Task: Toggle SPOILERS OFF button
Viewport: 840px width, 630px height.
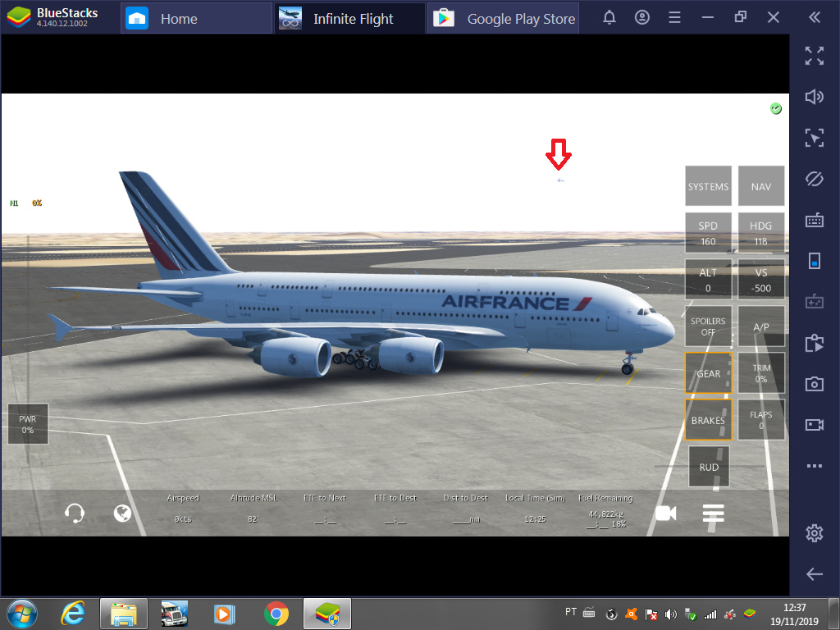Action: (x=708, y=326)
